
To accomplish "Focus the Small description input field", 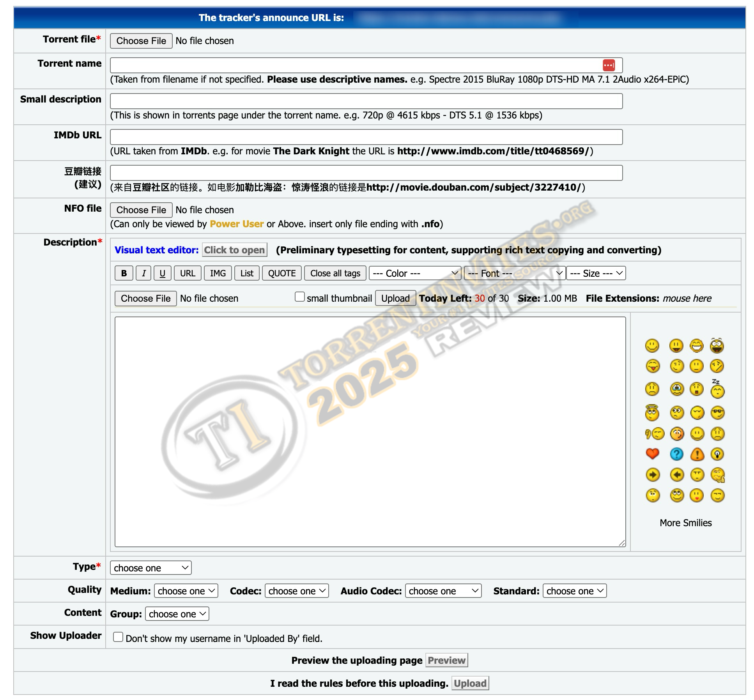I will coord(366,101).
